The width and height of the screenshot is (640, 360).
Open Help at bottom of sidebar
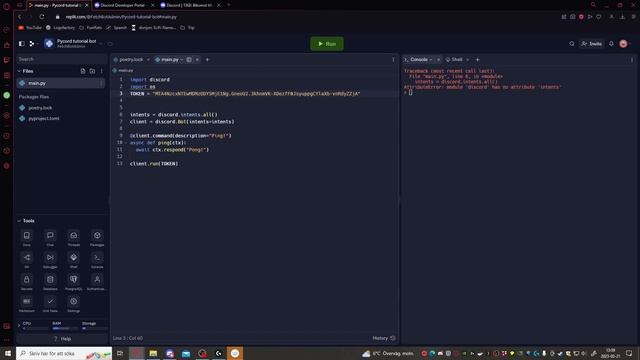point(62,339)
